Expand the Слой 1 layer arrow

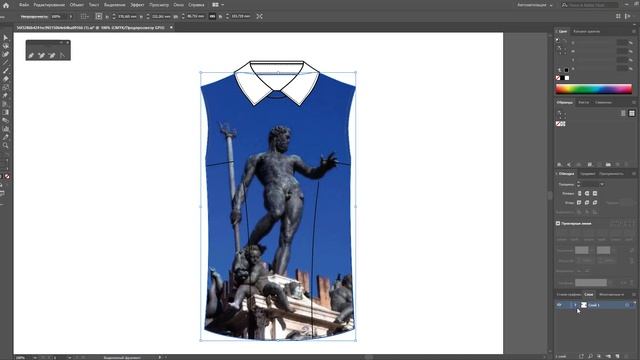[x=576, y=305]
